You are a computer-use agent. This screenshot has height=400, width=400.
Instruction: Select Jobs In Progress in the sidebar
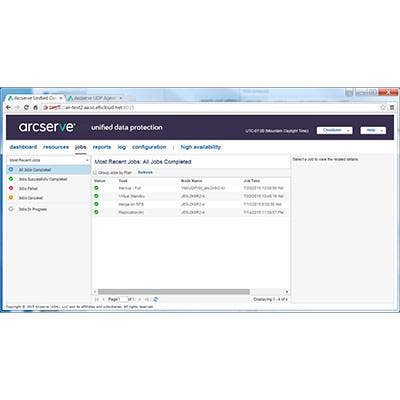(33, 209)
